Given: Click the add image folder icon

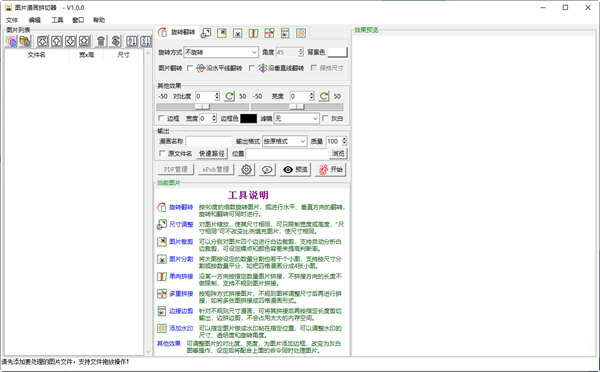Looking at the screenshot, I should (x=25, y=41).
